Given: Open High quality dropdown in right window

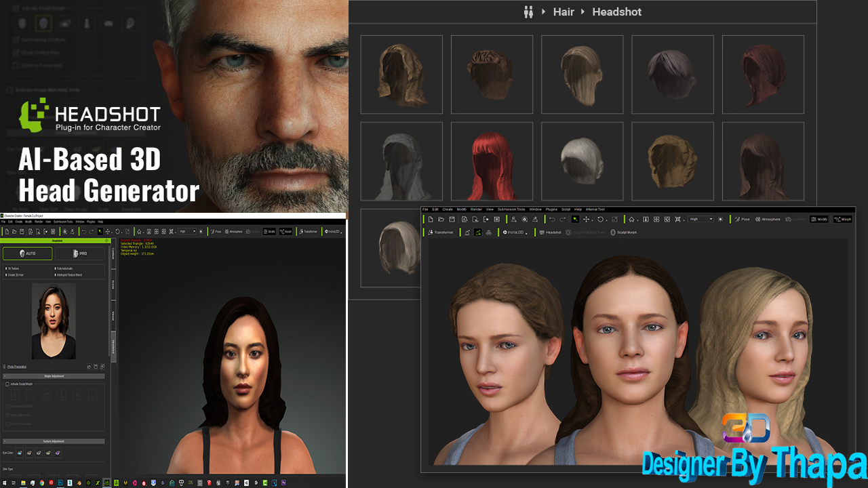Looking at the screenshot, I should 701,219.
